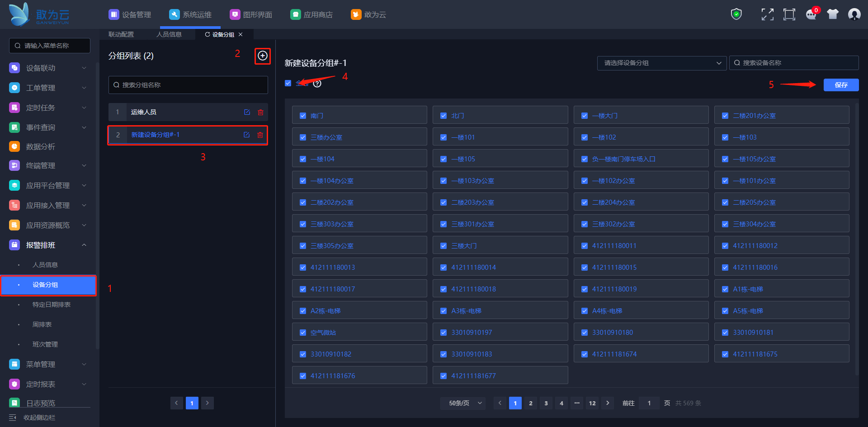The image size is (868, 427).
Task: Click the add new group plus icon
Action: point(262,56)
